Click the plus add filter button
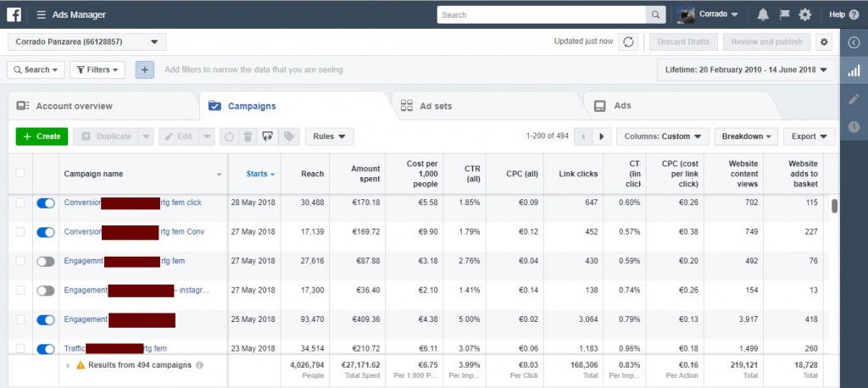 144,69
